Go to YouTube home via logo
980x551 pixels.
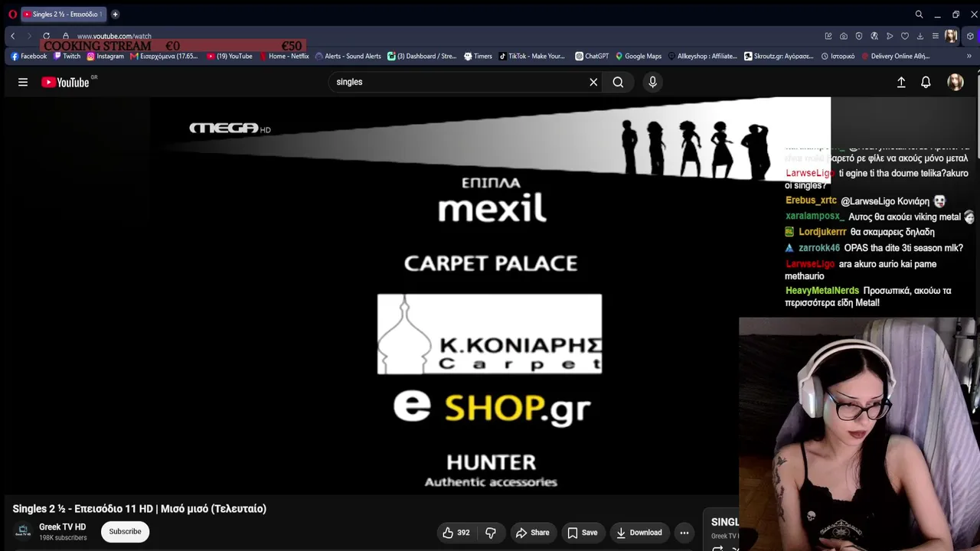(66, 82)
